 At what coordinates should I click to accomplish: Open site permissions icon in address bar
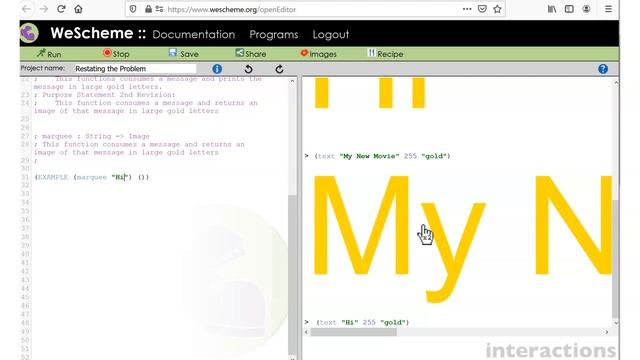(x=159, y=9)
